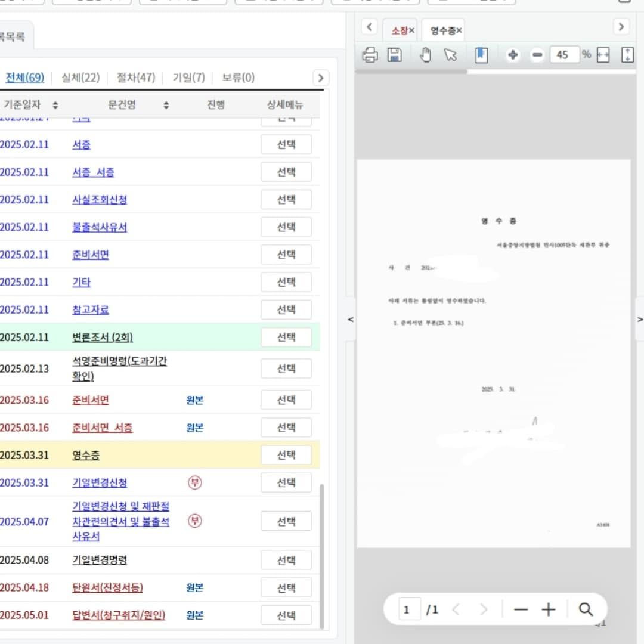Select the hand pan tool
The height and width of the screenshot is (644, 644).
click(426, 55)
